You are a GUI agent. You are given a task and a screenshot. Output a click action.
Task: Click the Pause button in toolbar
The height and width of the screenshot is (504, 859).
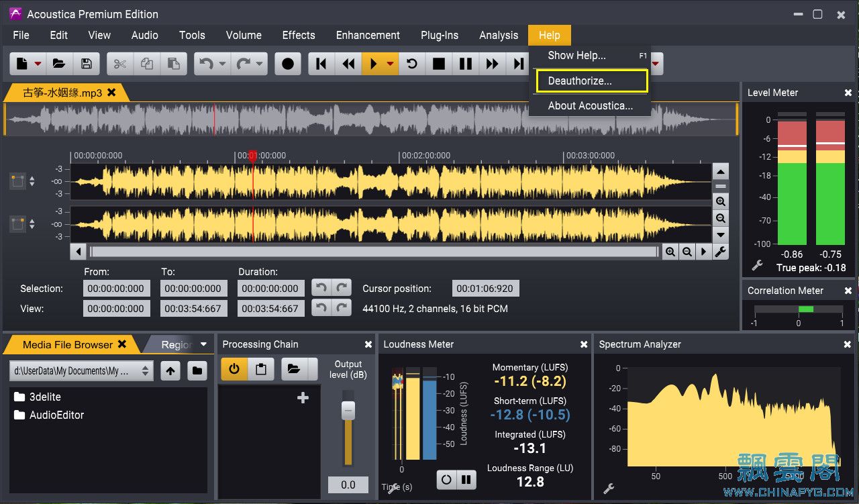466,64
